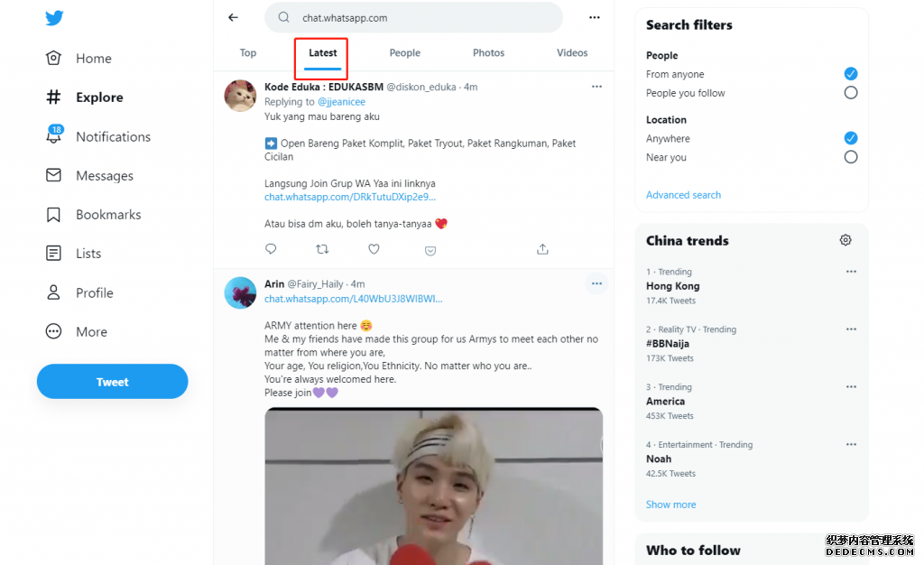Switch to the Top tab
This screenshot has height=565, width=924.
click(x=248, y=53)
